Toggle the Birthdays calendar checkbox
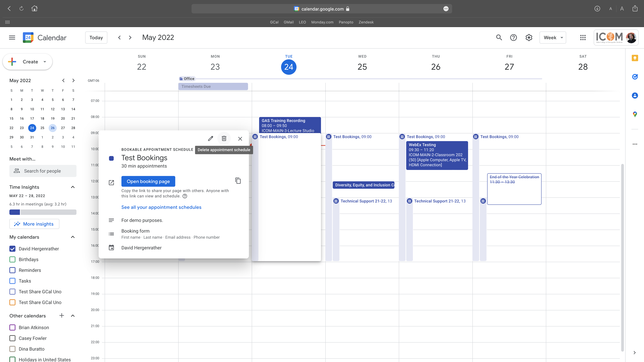This screenshot has width=644, height=362. pos(12,259)
